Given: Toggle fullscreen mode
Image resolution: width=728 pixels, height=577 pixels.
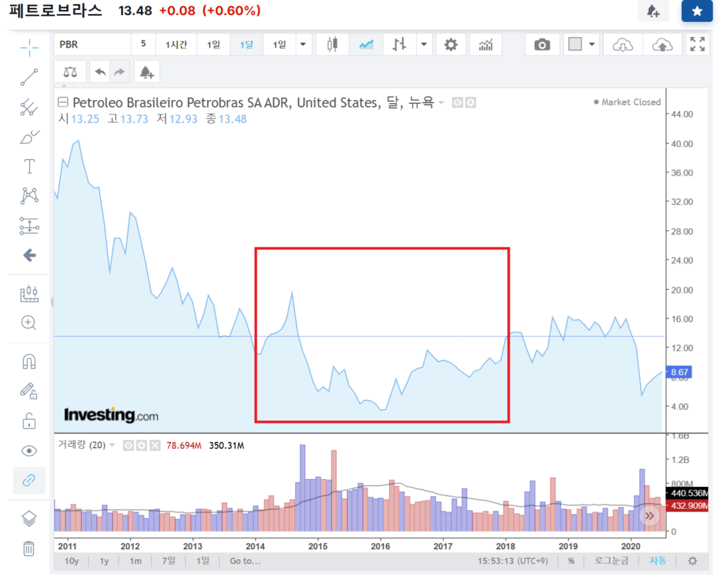Looking at the screenshot, I should click(x=697, y=45).
